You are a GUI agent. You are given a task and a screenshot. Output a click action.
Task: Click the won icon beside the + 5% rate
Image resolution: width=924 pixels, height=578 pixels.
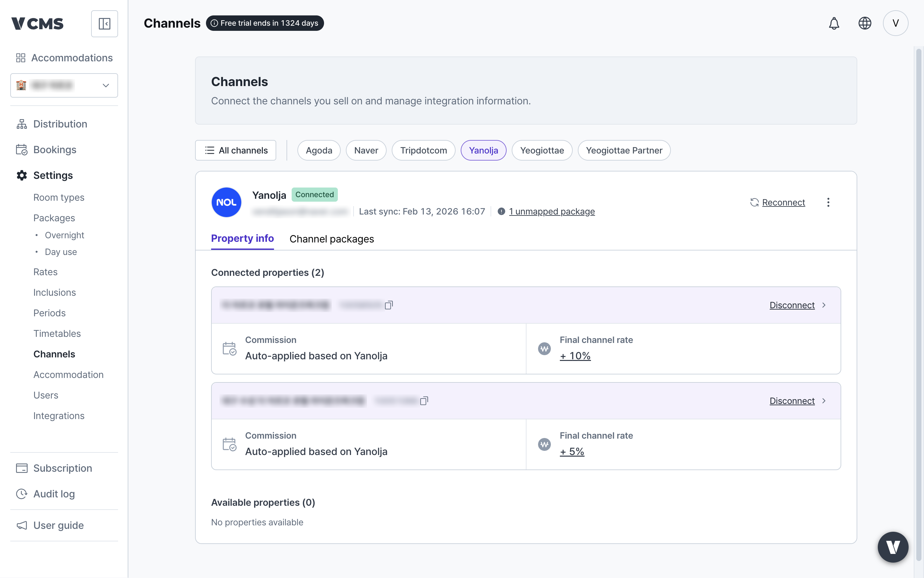tap(544, 444)
